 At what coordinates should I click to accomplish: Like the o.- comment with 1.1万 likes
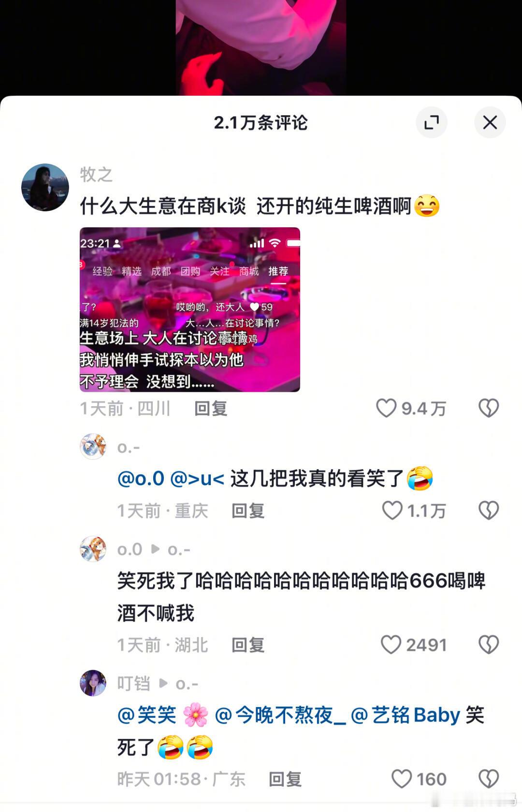tap(392, 510)
